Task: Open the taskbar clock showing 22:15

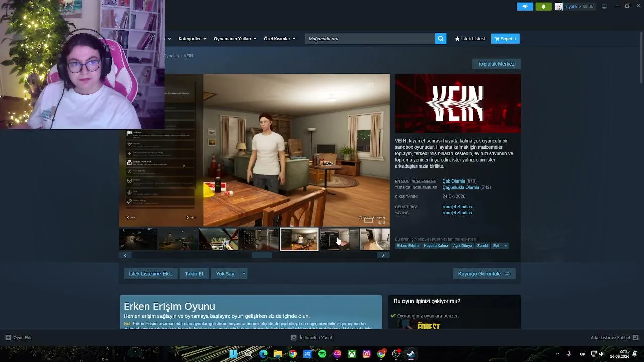Action: coord(620,354)
